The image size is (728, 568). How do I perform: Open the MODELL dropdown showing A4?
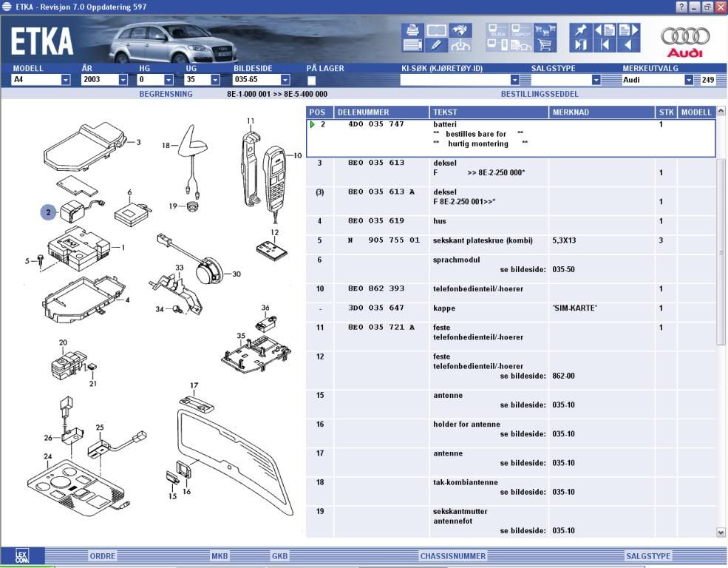coord(65,80)
